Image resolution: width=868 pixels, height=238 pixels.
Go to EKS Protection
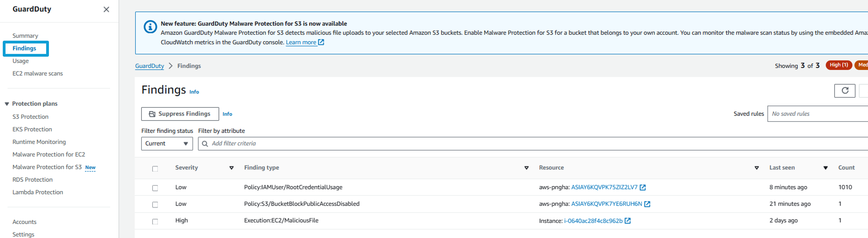32,129
